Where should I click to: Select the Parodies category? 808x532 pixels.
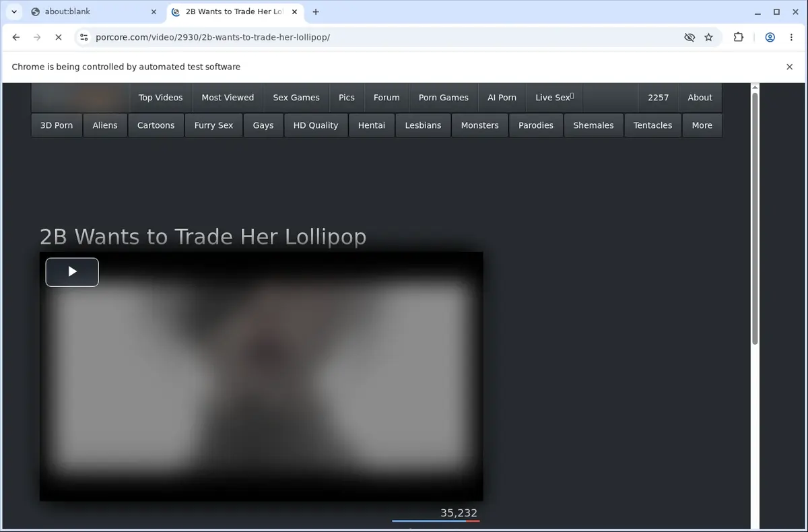click(x=536, y=125)
